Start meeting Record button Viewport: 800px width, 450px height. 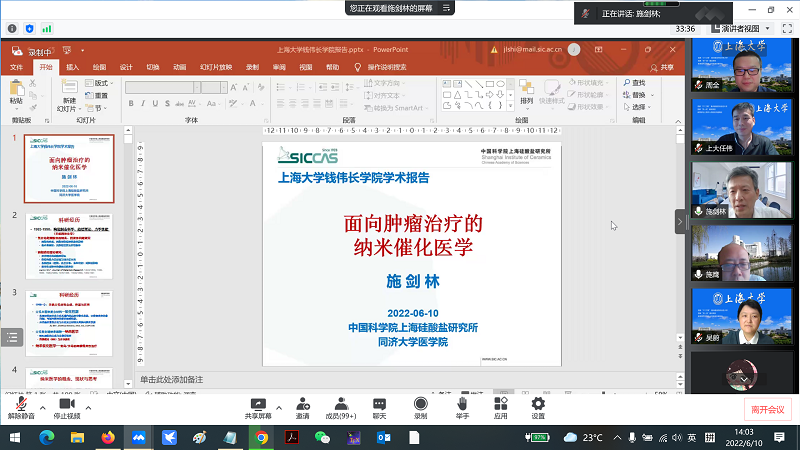pyautogui.click(x=420, y=409)
